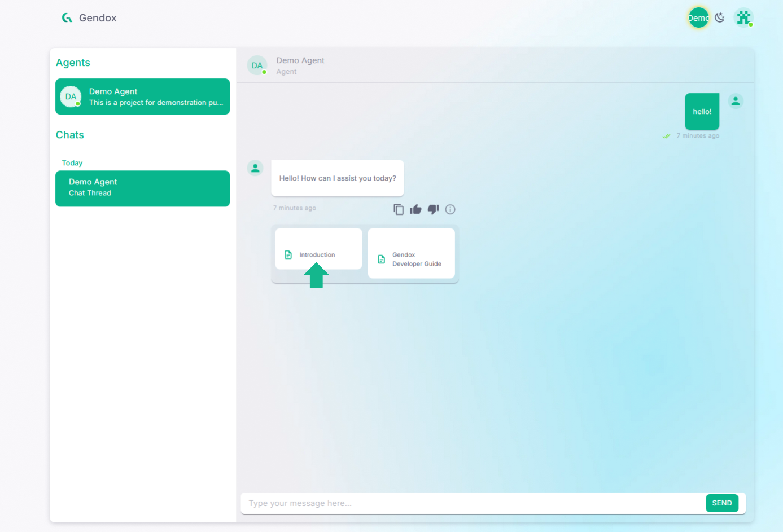Click the user avatar beside hello message

[735, 101]
